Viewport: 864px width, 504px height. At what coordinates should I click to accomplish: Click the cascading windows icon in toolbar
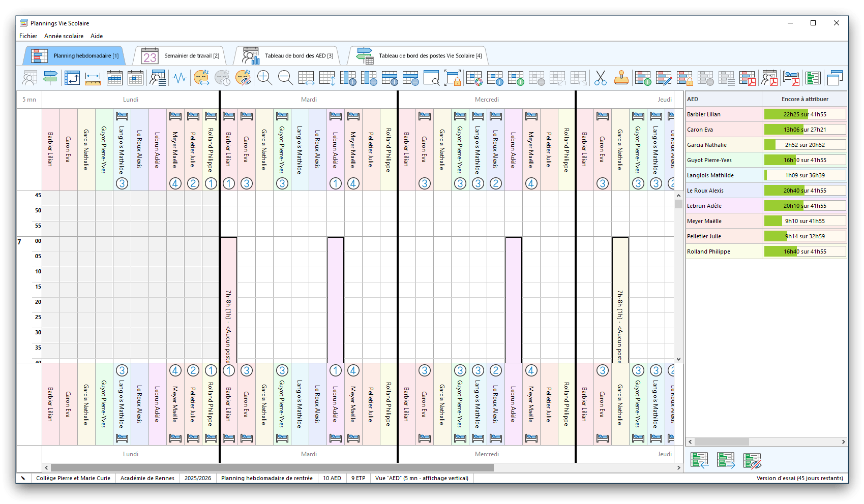835,78
